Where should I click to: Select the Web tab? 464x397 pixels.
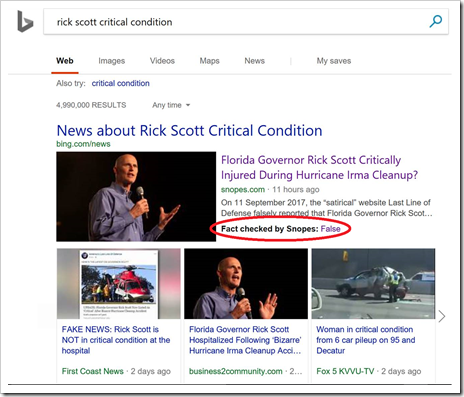coord(65,61)
